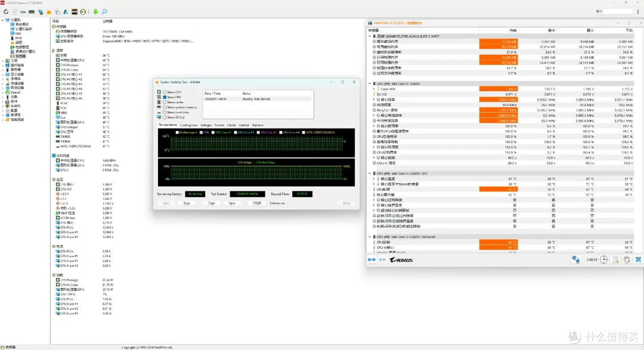Click the HWiNFO settings gear icon
The height and width of the screenshot is (350, 644).
(627, 259)
